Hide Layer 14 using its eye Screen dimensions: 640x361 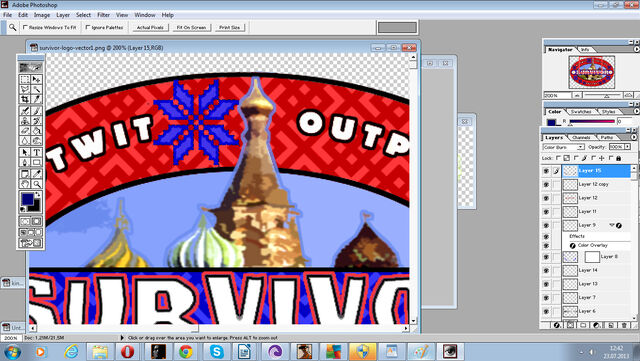click(546, 270)
